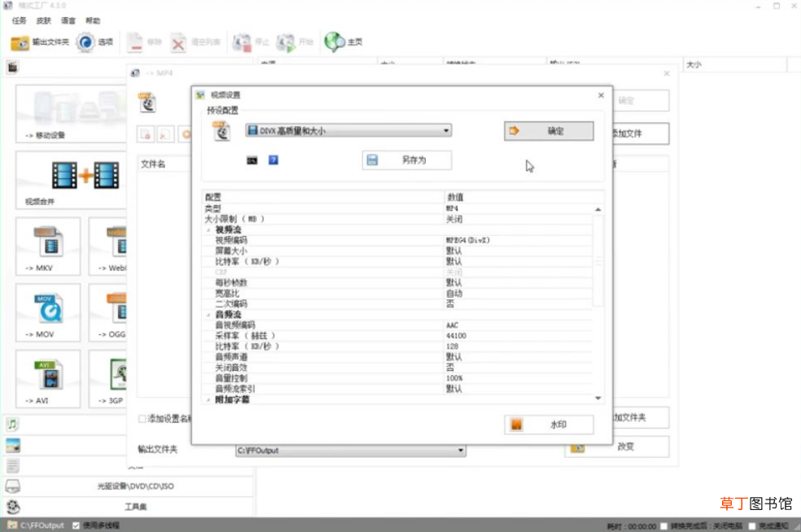
Task: Click the 另存为 save as button
Action: 407,159
